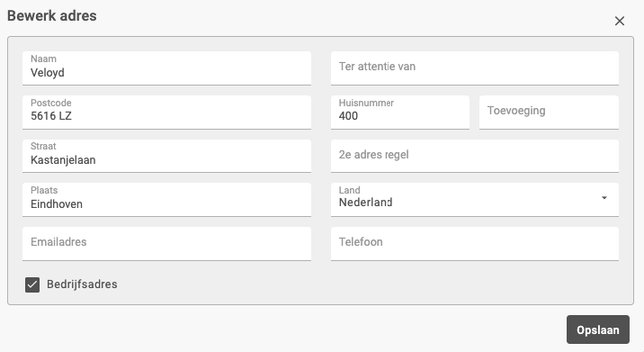Untick the Bedrijfsadres checkbox

[32, 284]
